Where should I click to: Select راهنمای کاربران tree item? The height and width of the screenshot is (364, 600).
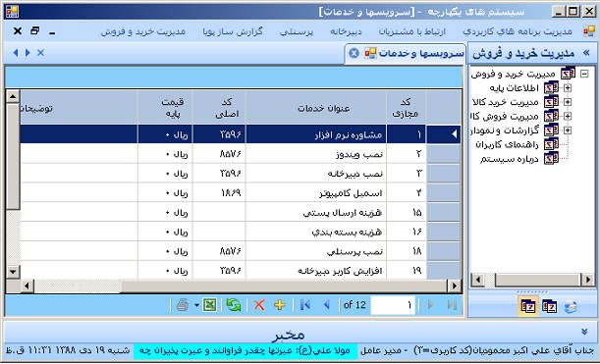pos(507,144)
